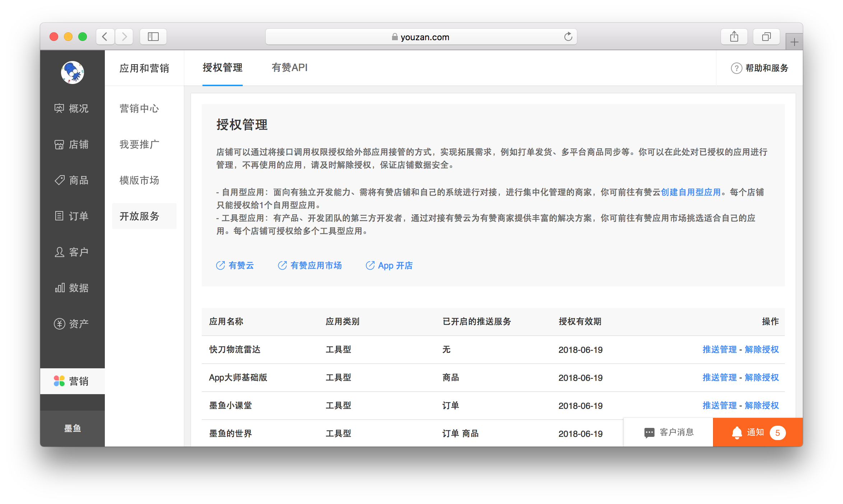Click 解除授权 for 快刀物流雷达 row

[x=762, y=349]
